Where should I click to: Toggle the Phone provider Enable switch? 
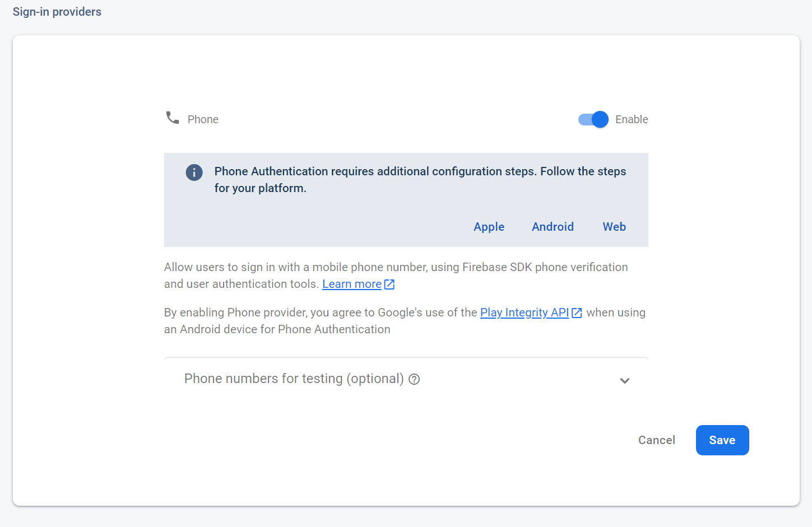tap(593, 119)
